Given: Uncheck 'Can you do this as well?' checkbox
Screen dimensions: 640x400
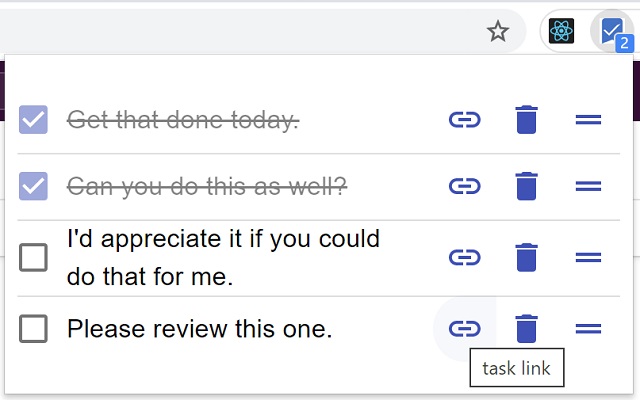Looking at the screenshot, I should (x=34, y=186).
